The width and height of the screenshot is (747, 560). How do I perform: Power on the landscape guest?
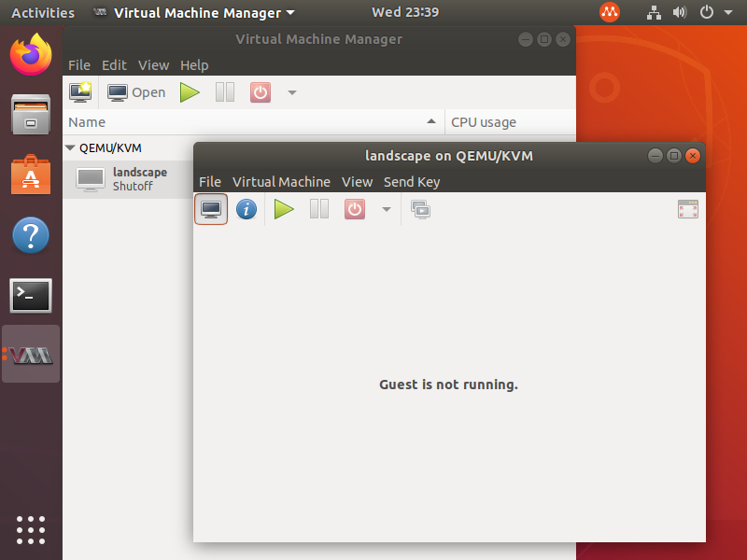pyautogui.click(x=284, y=209)
